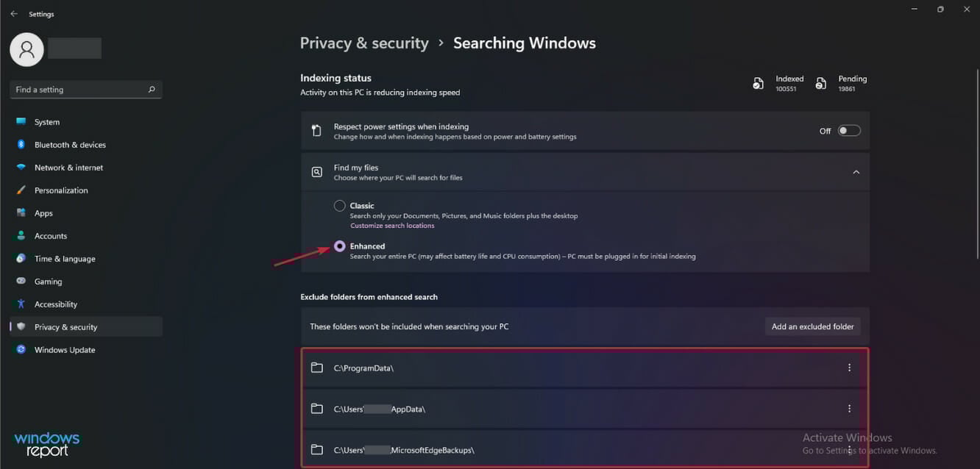
Task: Collapse the Find my files section
Action: tap(856, 171)
